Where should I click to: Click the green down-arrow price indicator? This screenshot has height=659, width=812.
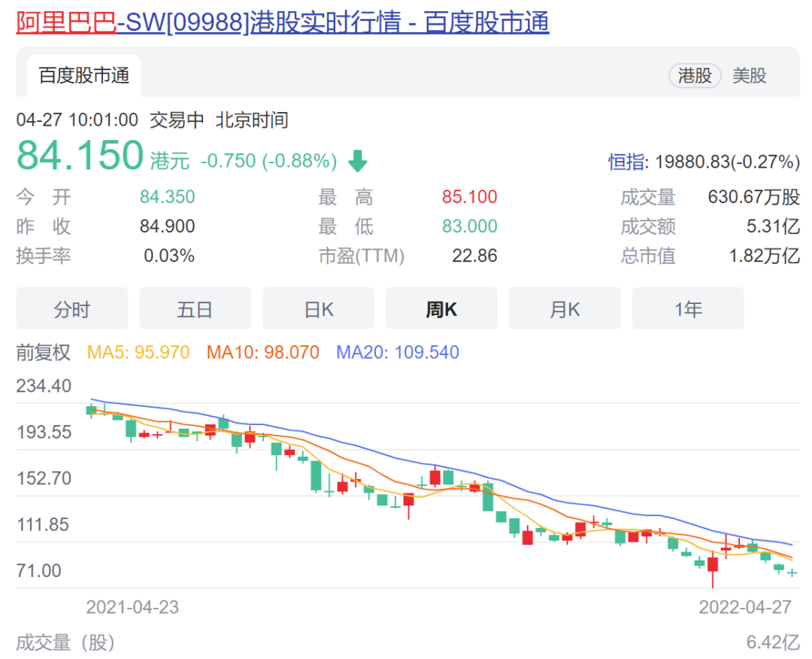pos(356,159)
